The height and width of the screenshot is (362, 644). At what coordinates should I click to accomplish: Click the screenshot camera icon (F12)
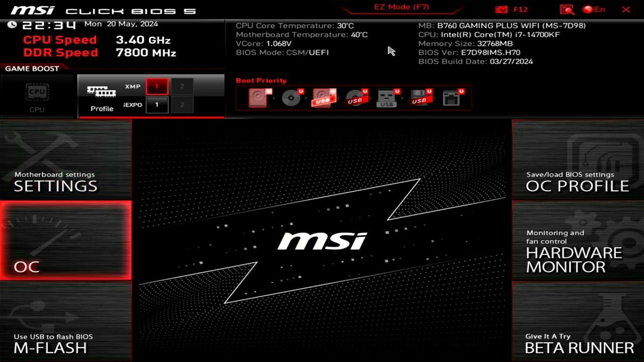(501, 10)
